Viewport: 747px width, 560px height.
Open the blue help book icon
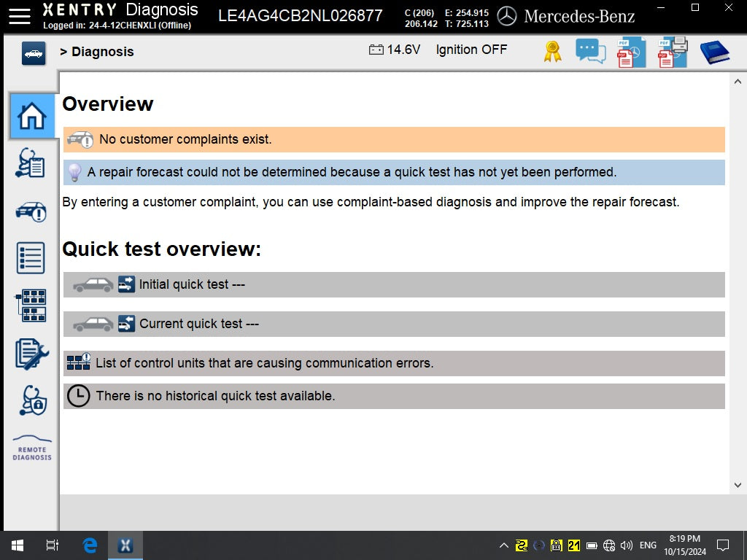pos(714,52)
